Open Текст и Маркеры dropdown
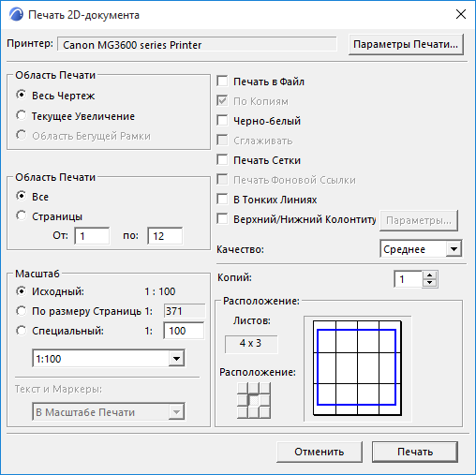 pyautogui.click(x=109, y=412)
